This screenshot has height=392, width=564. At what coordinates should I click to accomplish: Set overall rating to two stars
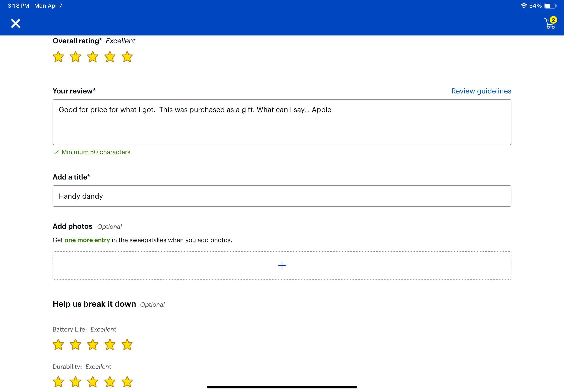[75, 57]
